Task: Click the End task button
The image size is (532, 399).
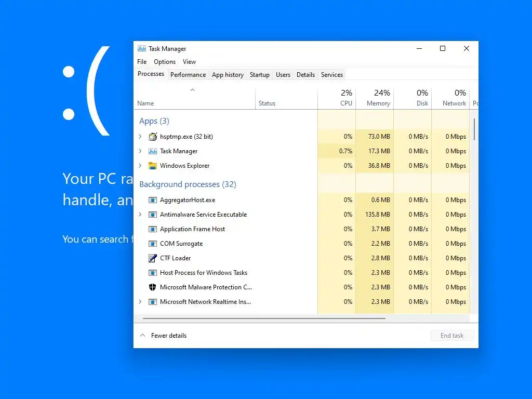Action: point(452,336)
